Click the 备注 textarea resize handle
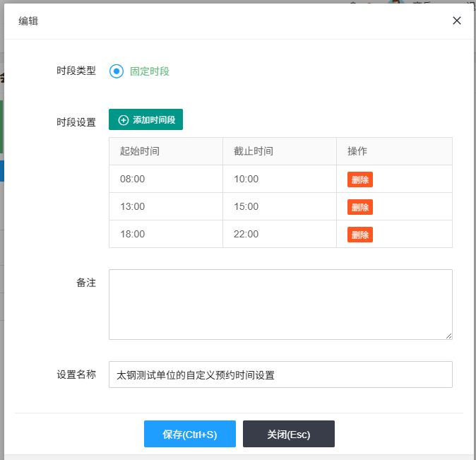Viewport: 476px width, 460px height. pos(448,335)
